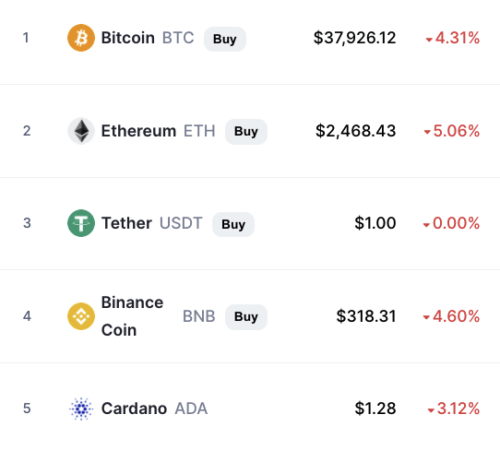The height and width of the screenshot is (450, 500).
Task: Buy Ethereum using its Buy button
Action: click(246, 131)
